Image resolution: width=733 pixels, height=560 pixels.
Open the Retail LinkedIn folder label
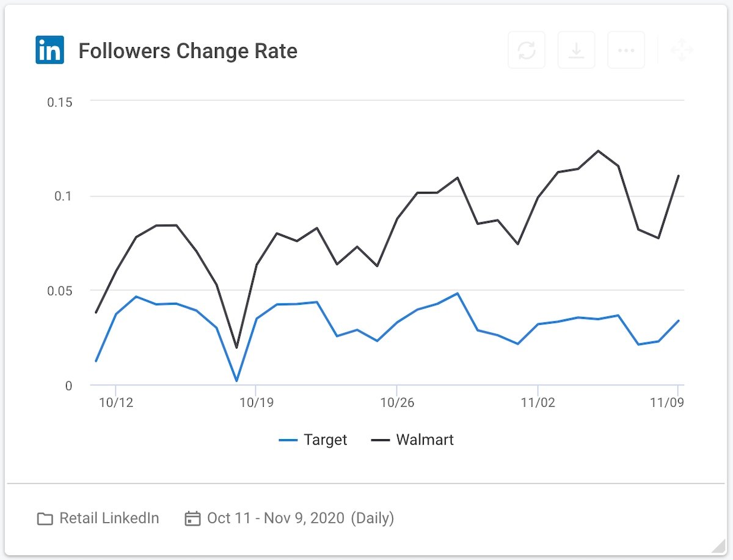click(109, 518)
